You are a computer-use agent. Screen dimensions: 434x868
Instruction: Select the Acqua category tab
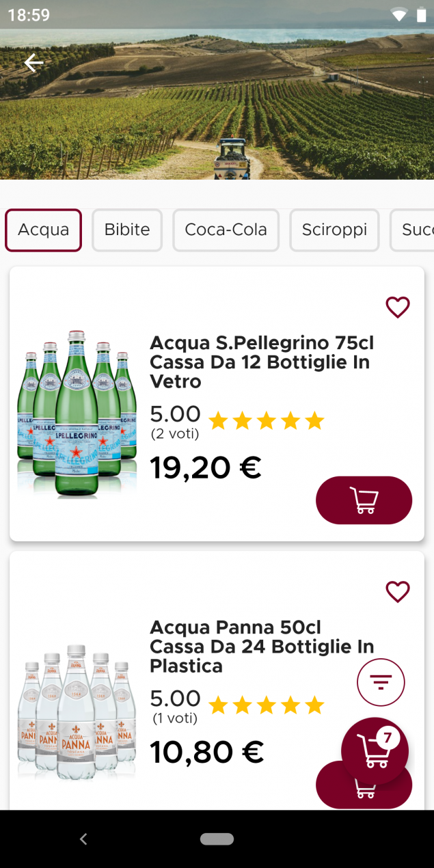click(44, 230)
